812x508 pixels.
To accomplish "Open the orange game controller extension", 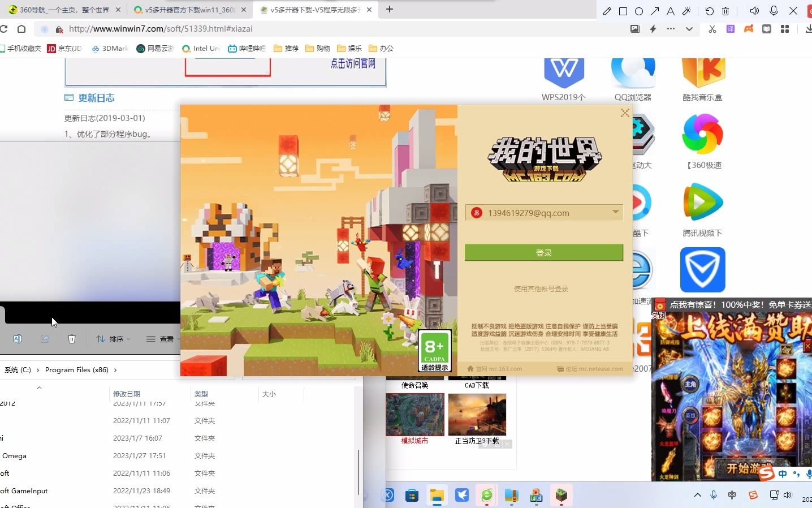I will [749, 29].
